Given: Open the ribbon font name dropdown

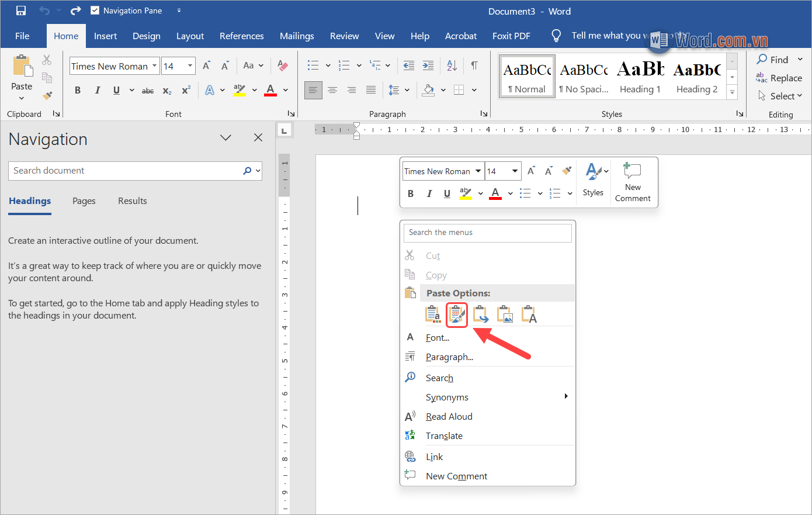Looking at the screenshot, I should click(154, 66).
